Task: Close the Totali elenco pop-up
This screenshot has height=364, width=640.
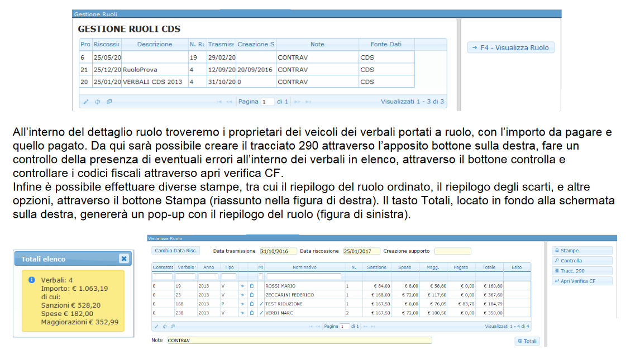Action: 124,258
